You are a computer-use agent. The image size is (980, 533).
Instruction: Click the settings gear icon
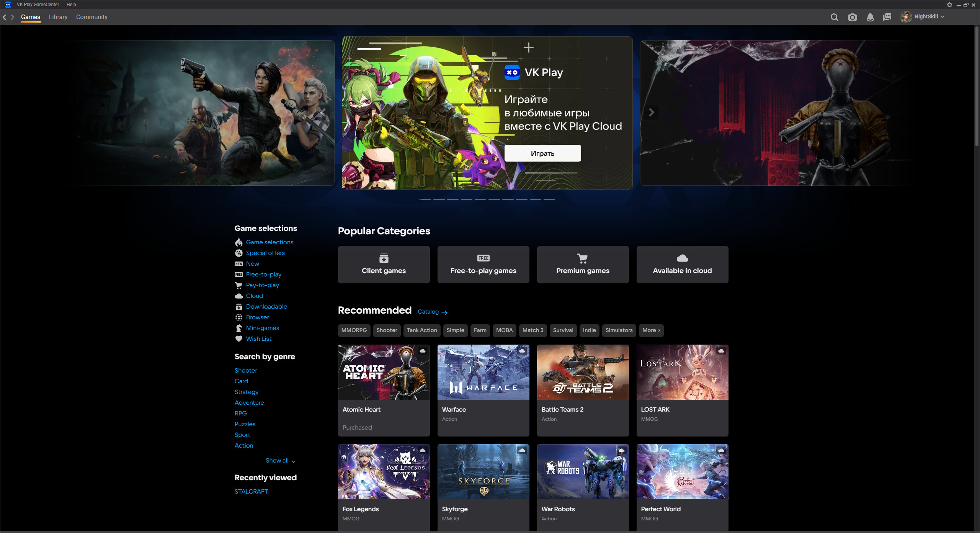(949, 5)
